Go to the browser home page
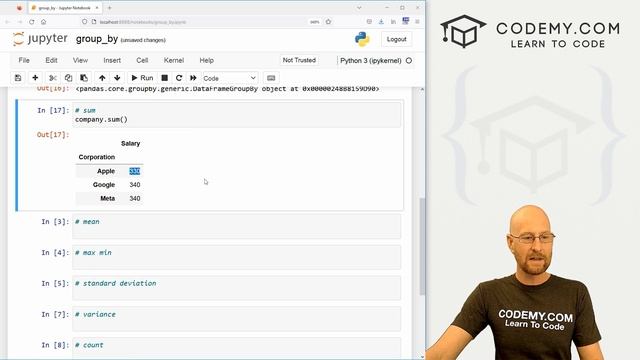The height and width of the screenshot is (360, 640). click(44, 22)
